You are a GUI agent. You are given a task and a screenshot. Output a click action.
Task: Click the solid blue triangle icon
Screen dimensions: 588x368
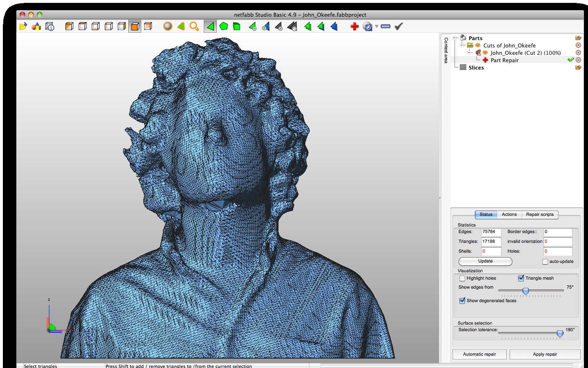(334, 27)
